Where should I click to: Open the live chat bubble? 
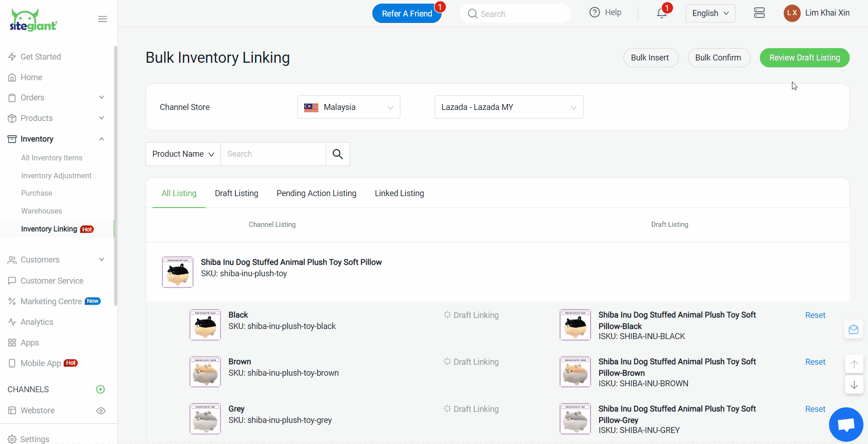(x=846, y=424)
